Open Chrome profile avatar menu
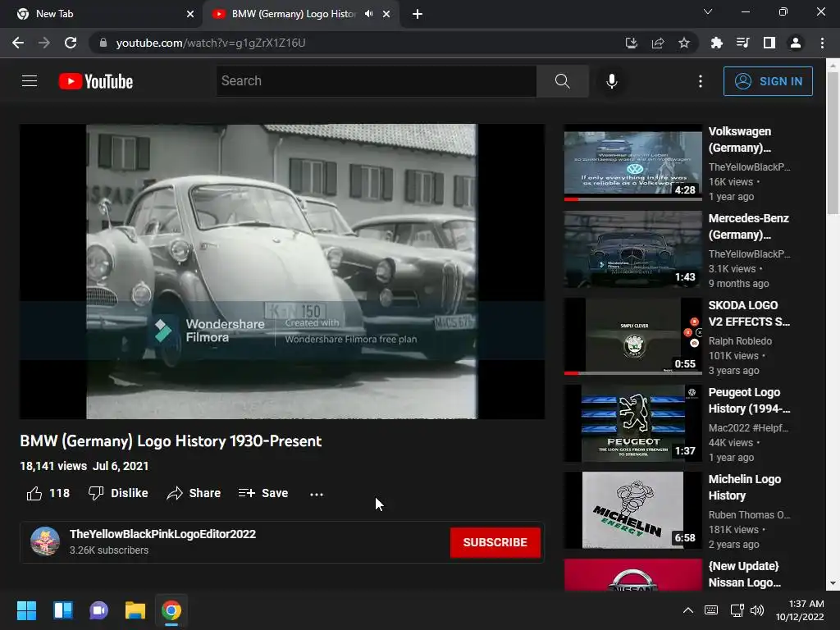Image resolution: width=840 pixels, height=630 pixels. pos(796,43)
